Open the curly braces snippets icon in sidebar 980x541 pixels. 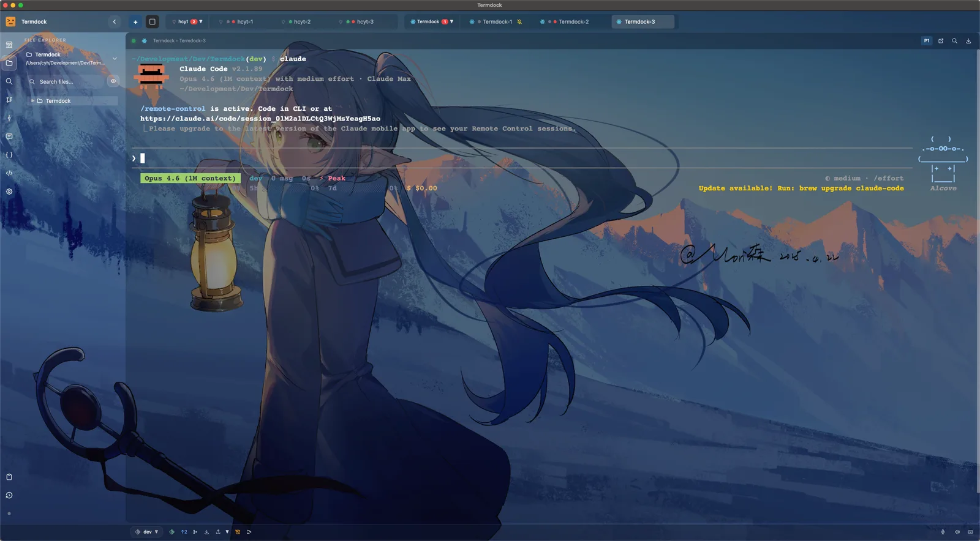click(9, 155)
